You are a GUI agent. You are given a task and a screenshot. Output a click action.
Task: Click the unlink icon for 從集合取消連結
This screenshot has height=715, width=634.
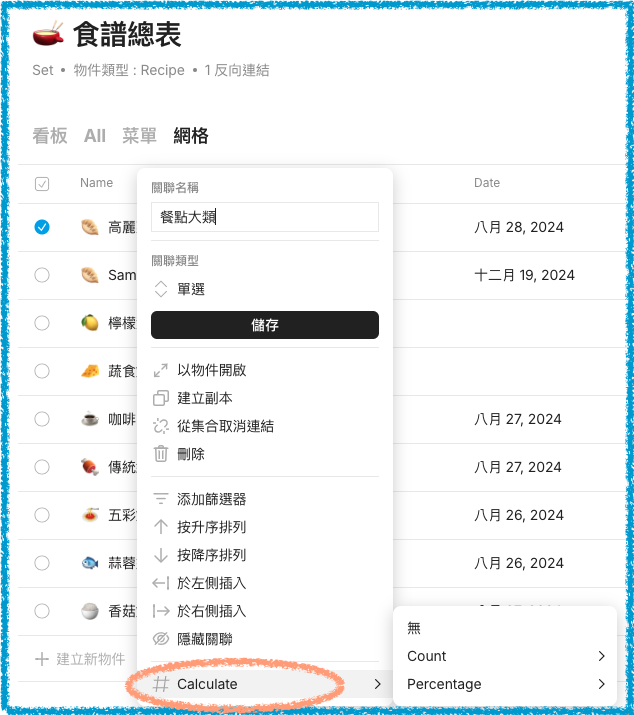point(161,426)
